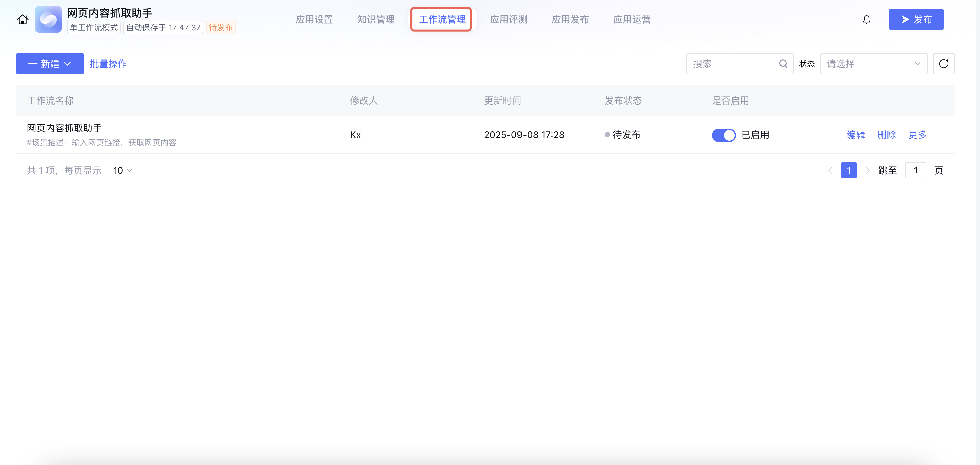
Task: Toggle off the 已启用 switch
Action: point(723,135)
